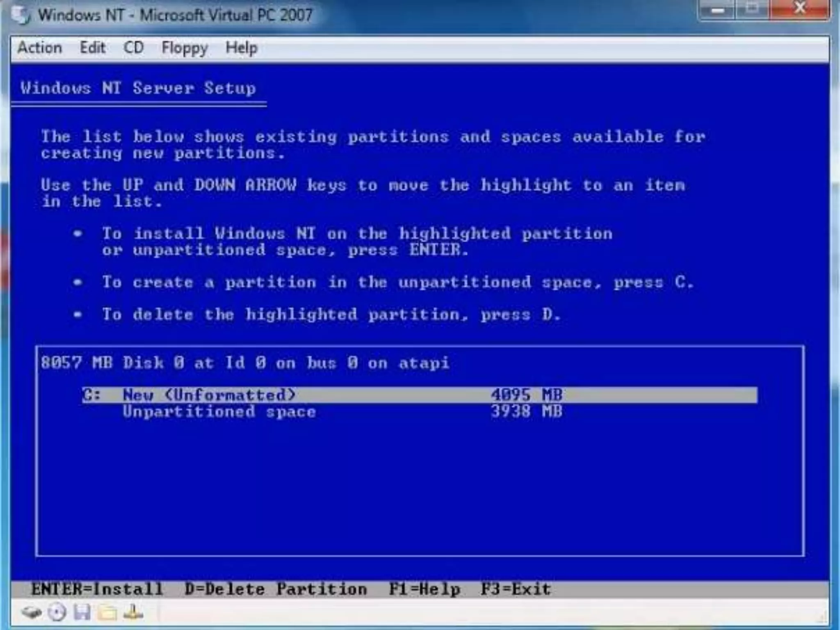Click the floppy disk status bar icon

coord(82,613)
